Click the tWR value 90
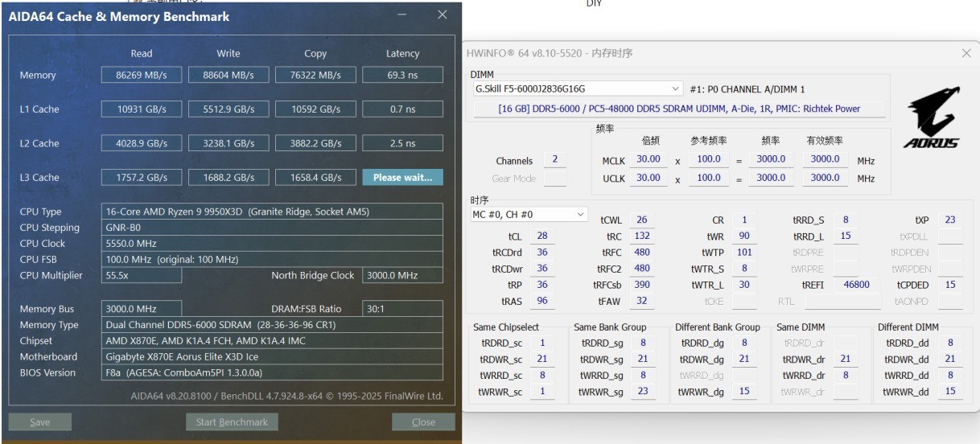 coord(744,236)
